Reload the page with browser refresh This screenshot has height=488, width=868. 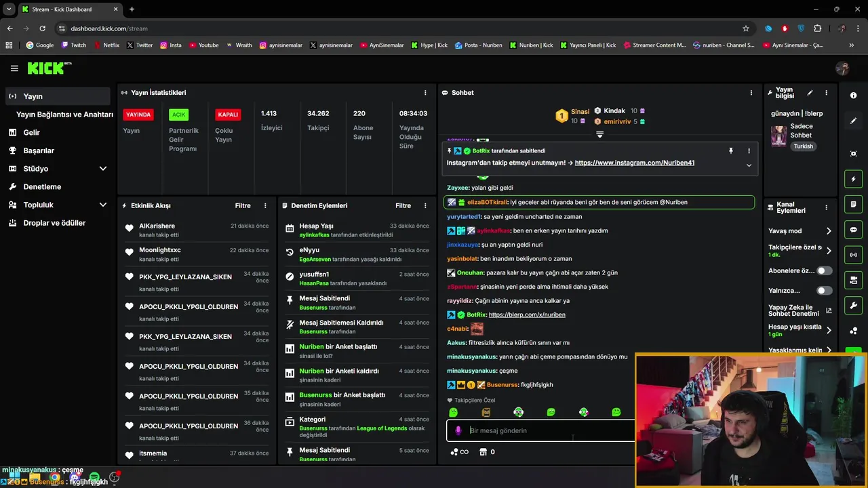coord(42,28)
